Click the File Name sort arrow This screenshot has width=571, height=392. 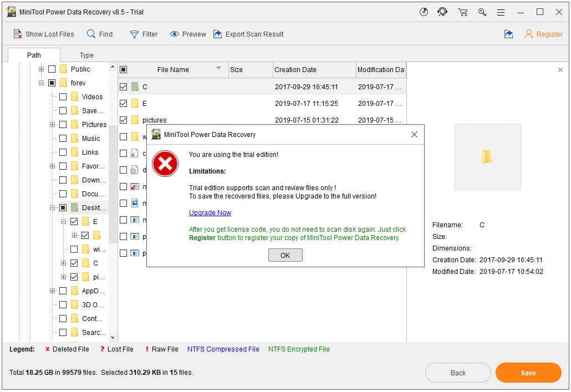click(218, 68)
